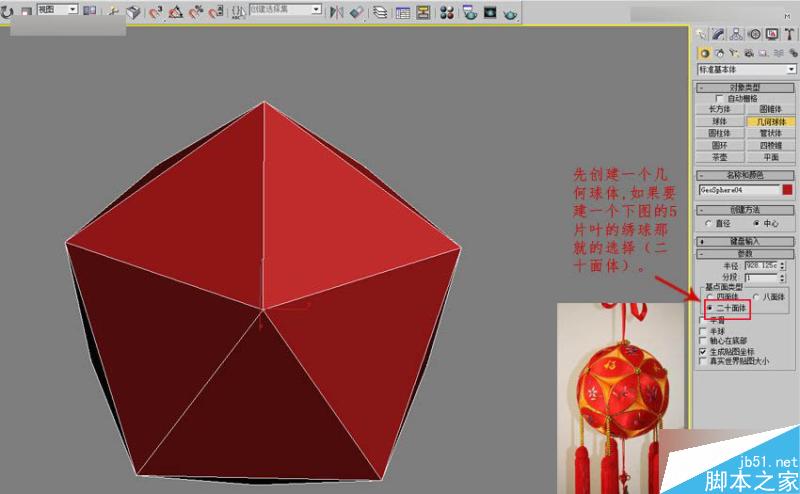Click the 平面 plane button

tap(770, 157)
